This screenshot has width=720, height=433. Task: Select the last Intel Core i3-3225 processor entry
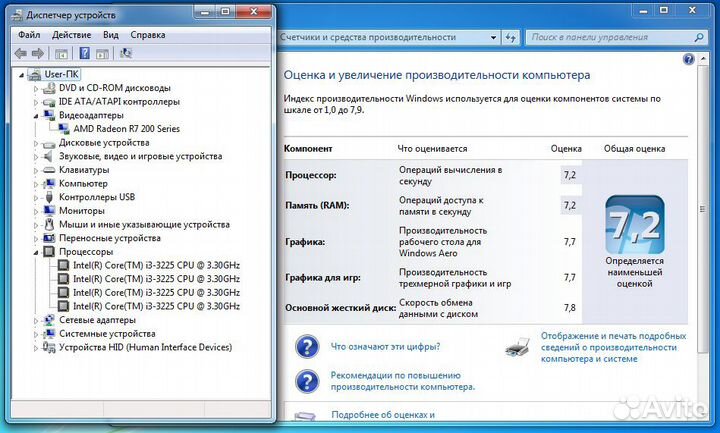coord(156,306)
